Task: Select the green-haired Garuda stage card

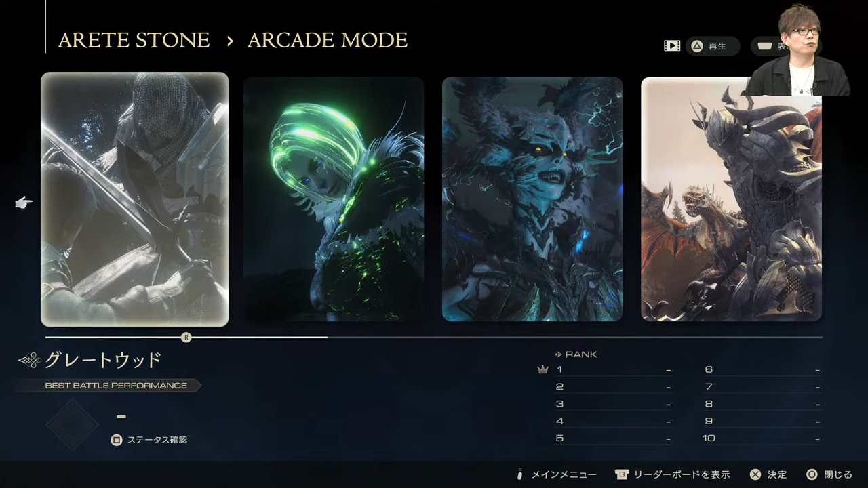Action: point(334,199)
